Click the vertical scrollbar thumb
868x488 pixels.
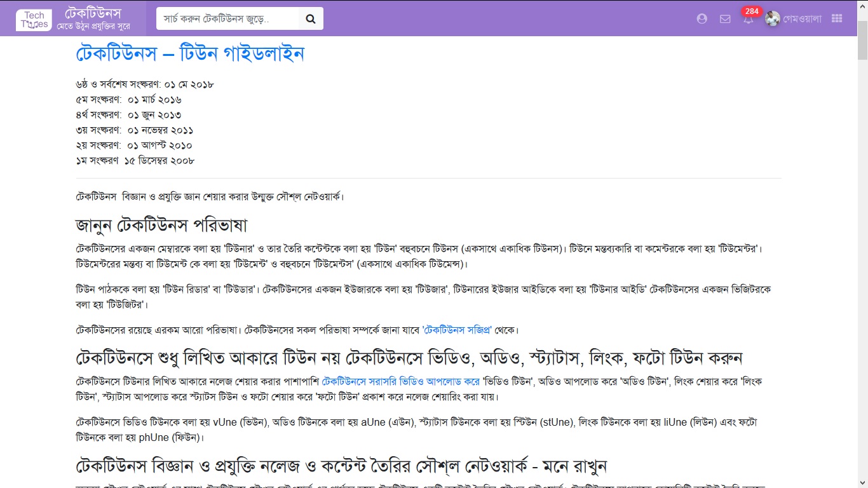tap(862, 41)
